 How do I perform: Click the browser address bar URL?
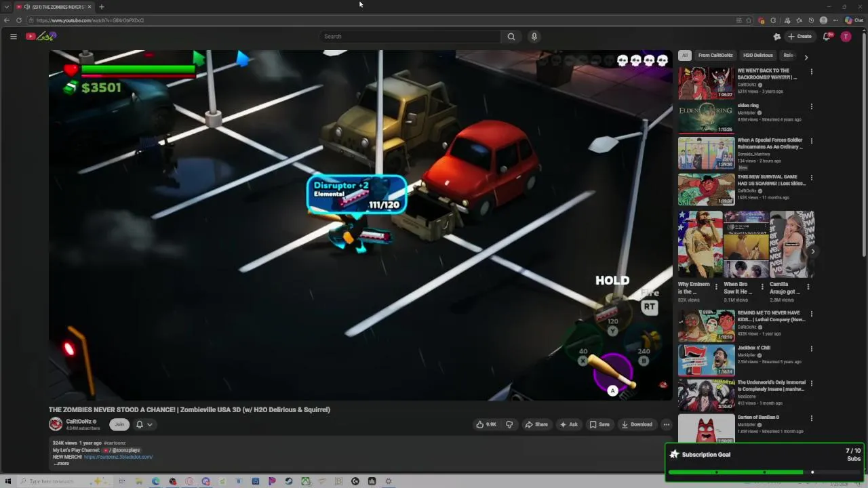pos(90,20)
